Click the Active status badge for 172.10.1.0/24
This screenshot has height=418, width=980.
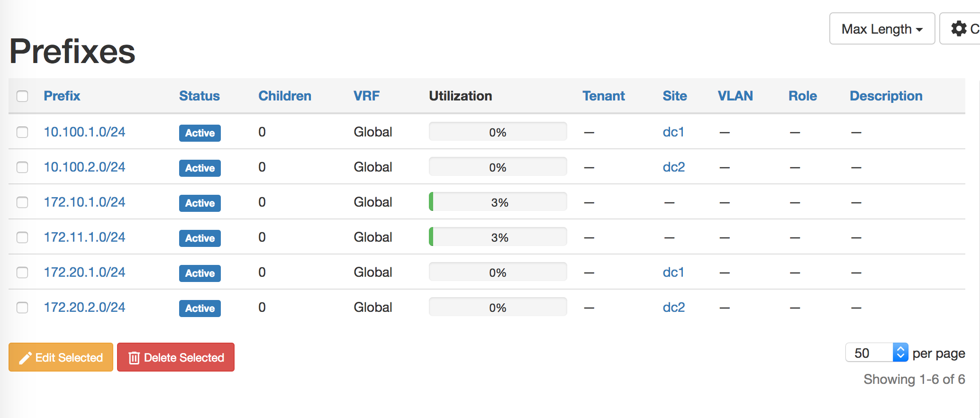coord(200,203)
